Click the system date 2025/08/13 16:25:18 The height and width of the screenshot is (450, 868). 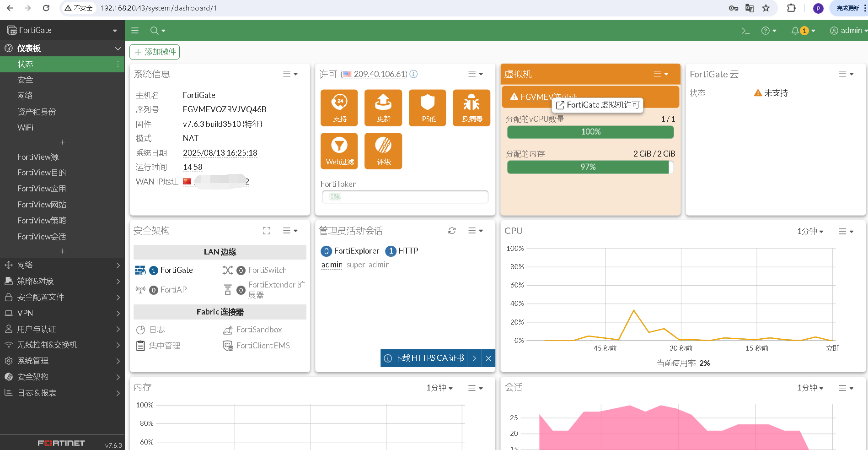point(220,153)
